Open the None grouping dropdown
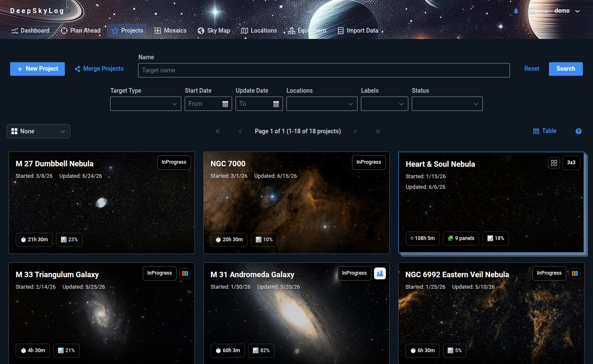The image size is (593, 364). click(39, 131)
